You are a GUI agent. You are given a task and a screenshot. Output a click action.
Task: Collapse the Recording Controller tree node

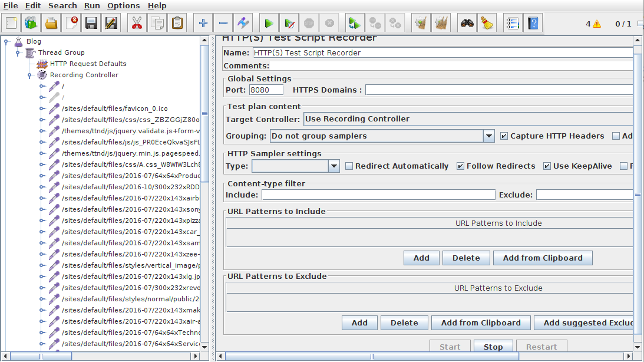tap(29, 75)
